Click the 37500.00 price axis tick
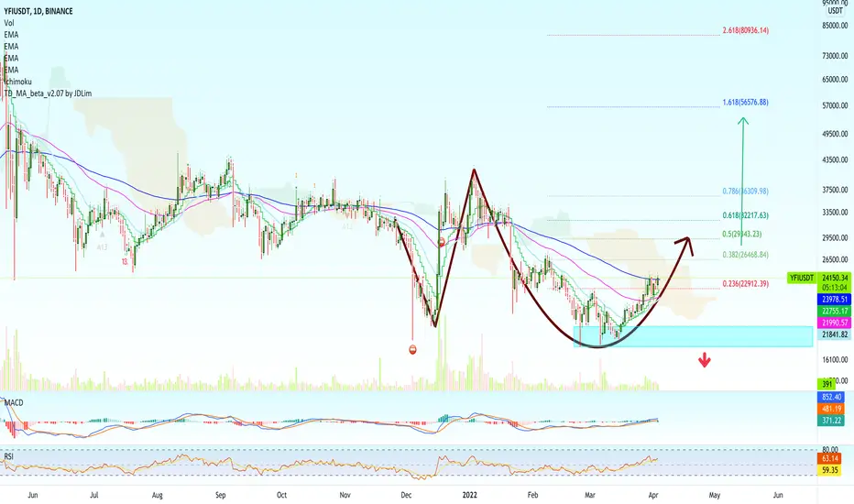 pos(835,190)
